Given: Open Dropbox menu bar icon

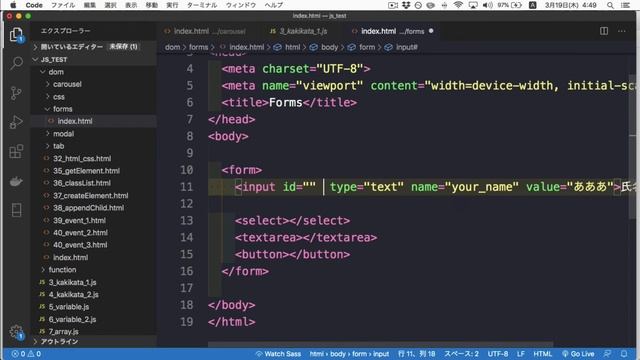Looking at the screenshot, I should 406,5.
